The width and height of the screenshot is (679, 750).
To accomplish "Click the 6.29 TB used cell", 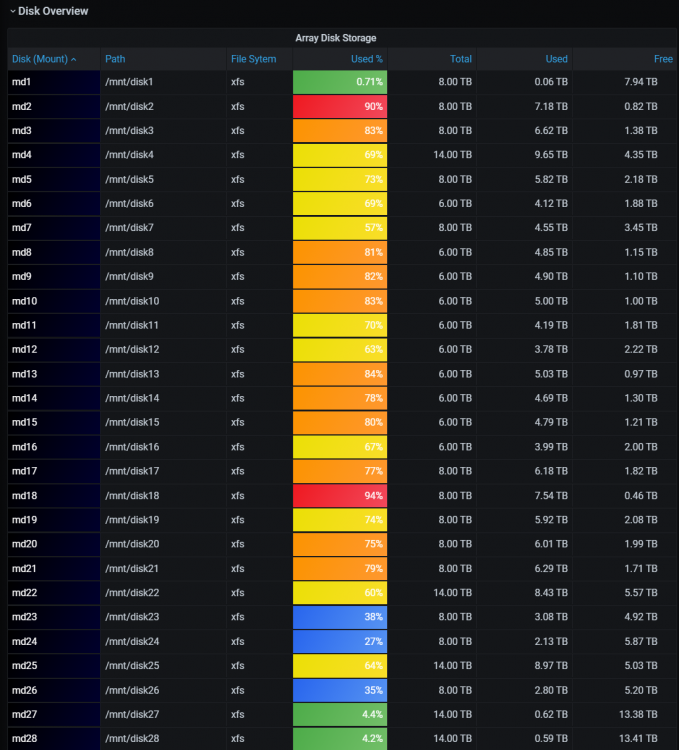I will (525, 569).
